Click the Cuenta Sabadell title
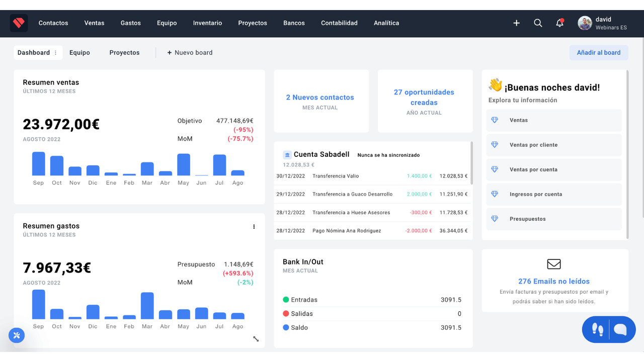This screenshot has width=644, height=362. pos(321,154)
